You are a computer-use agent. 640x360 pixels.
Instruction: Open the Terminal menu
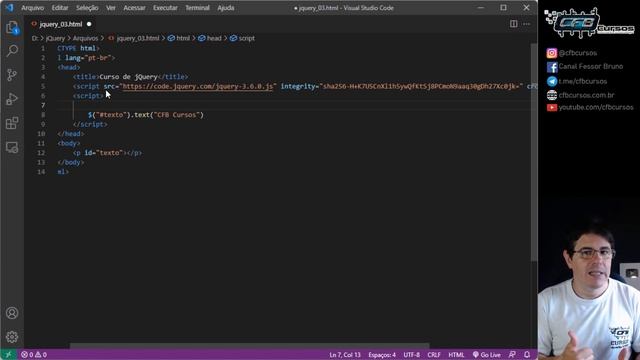coord(197,8)
